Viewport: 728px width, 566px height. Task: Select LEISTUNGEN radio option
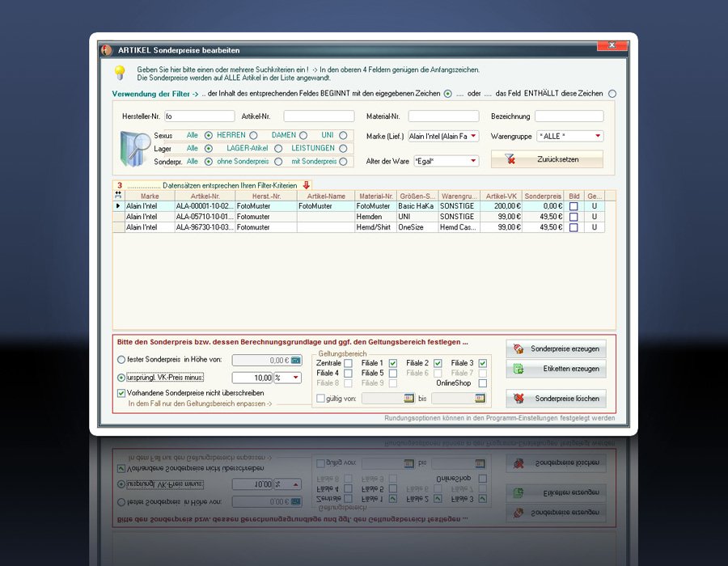[x=343, y=149]
